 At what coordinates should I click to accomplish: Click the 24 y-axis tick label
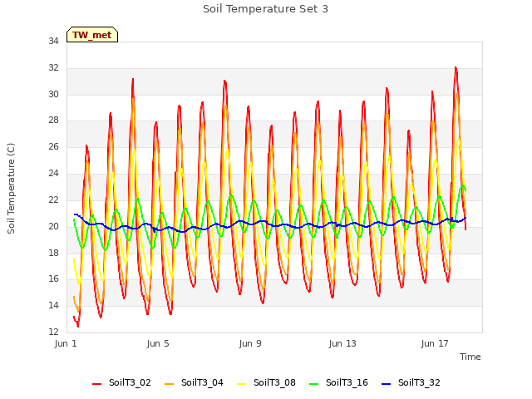(x=53, y=174)
